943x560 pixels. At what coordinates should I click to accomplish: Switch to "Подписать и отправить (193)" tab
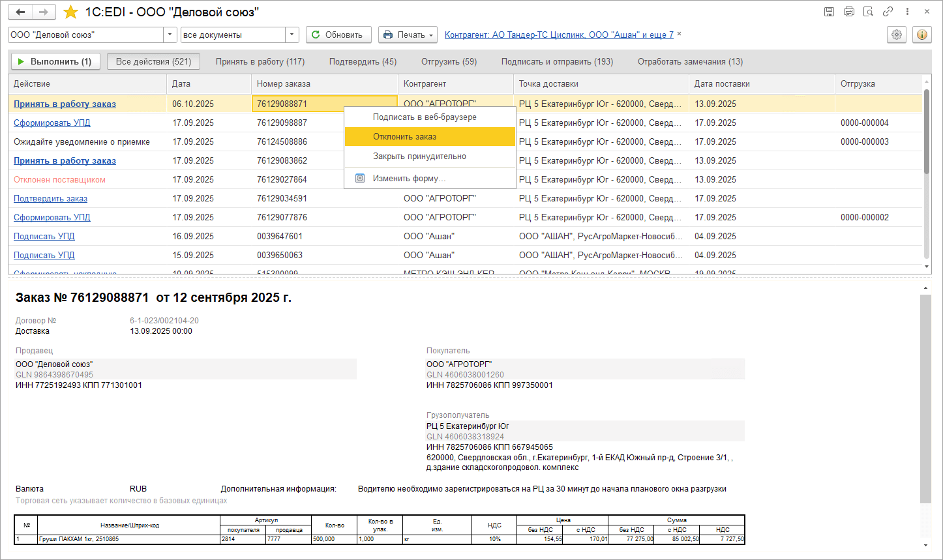(x=557, y=62)
